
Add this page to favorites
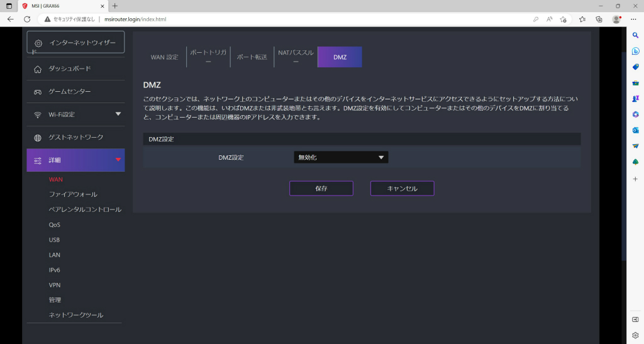coord(563,19)
